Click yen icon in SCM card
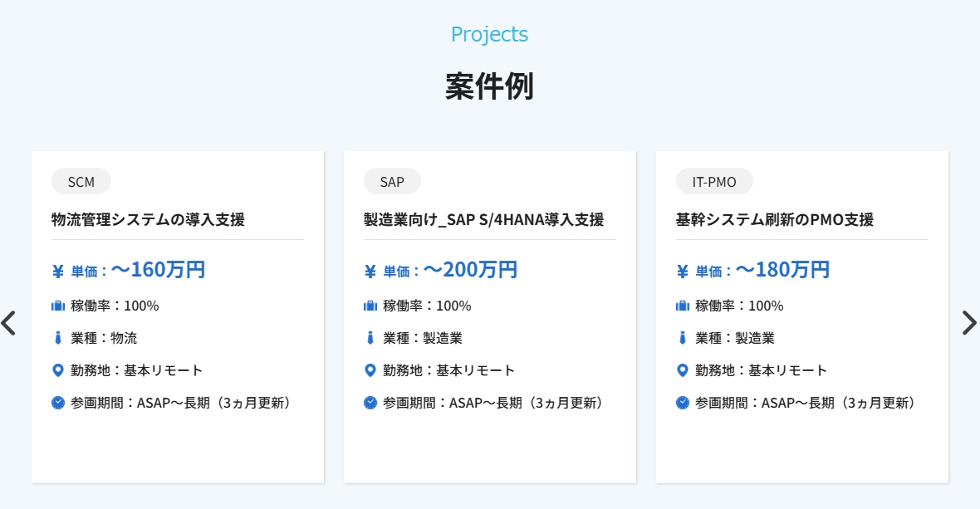The image size is (980, 509). point(58,272)
